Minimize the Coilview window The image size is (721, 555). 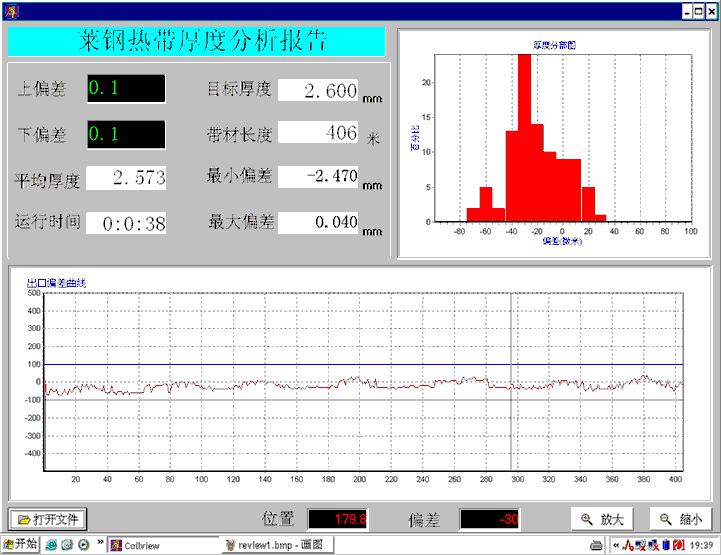(x=687, y=11)
